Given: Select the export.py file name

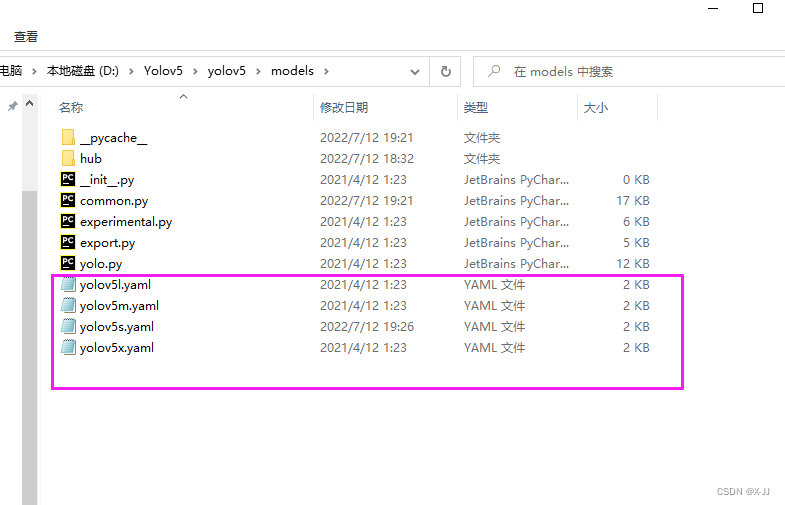Looking at the screenshot, I should point(108,243).
